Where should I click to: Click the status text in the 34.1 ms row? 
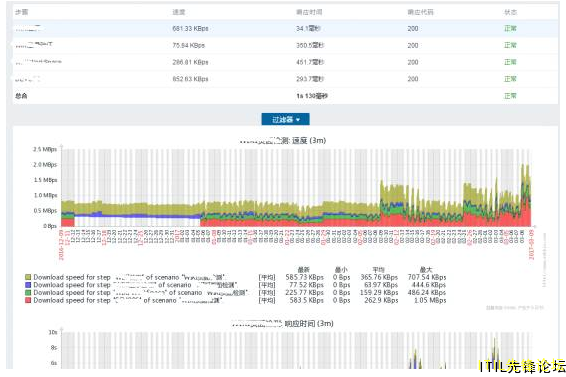coord(510,29)
